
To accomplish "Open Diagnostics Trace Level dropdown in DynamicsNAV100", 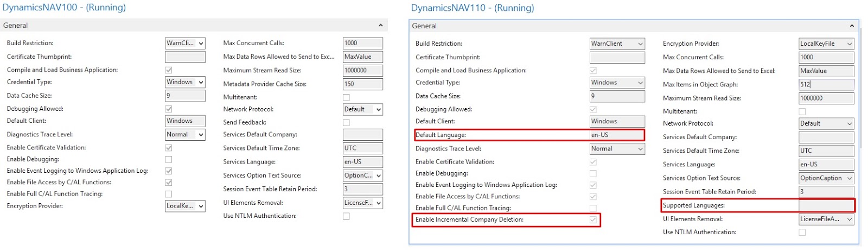I will pyautogui.click(x=185, y=134).
